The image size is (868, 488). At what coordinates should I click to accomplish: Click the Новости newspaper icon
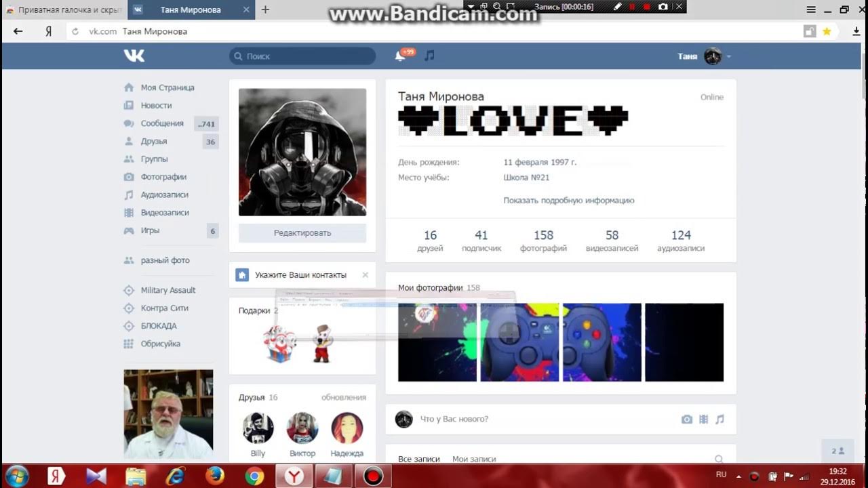tap(129, 105)
